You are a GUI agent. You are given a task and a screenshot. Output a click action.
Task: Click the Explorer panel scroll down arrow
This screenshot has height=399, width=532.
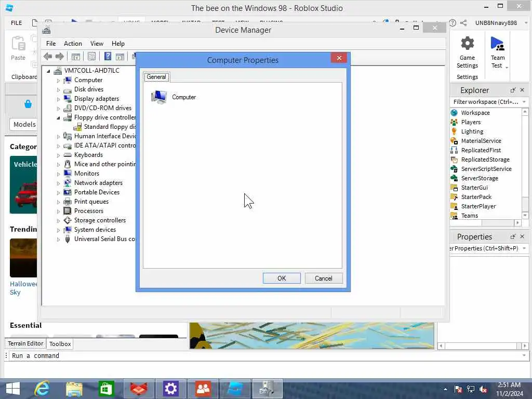pos(525,215)
